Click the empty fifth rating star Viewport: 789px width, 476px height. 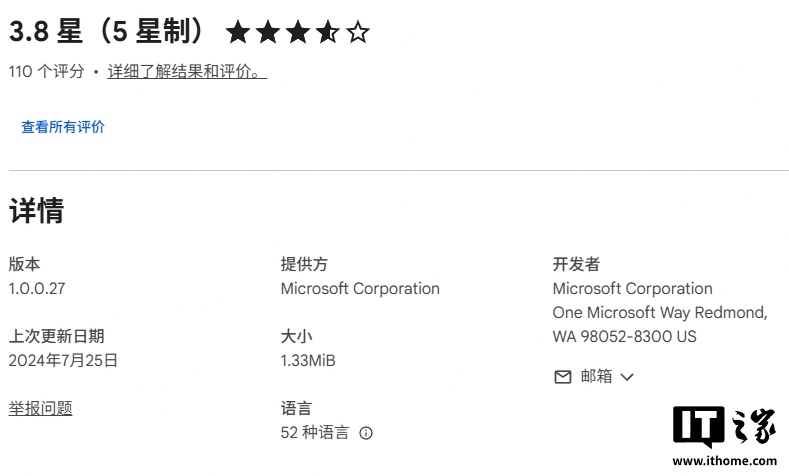coord(358,32)
